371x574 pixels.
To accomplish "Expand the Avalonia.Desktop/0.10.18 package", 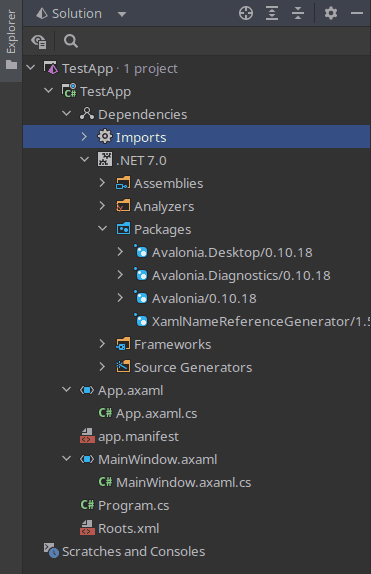I will (x=120, y=251).
